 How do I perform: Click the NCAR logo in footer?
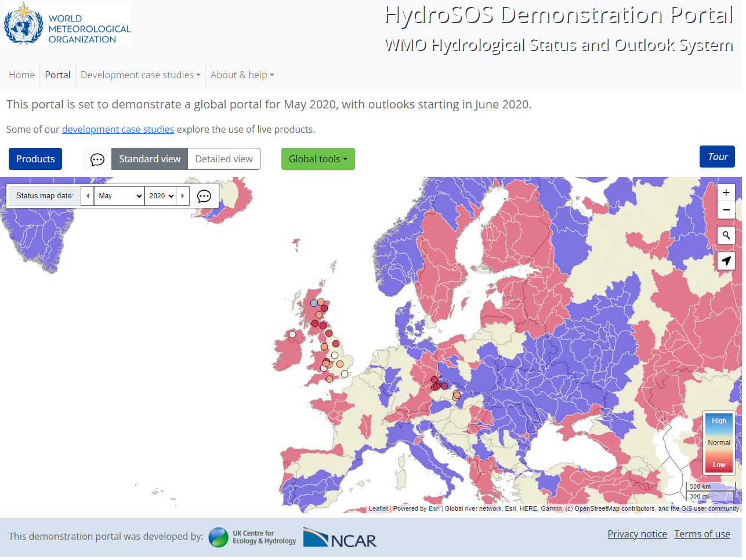tap(340, 538)
